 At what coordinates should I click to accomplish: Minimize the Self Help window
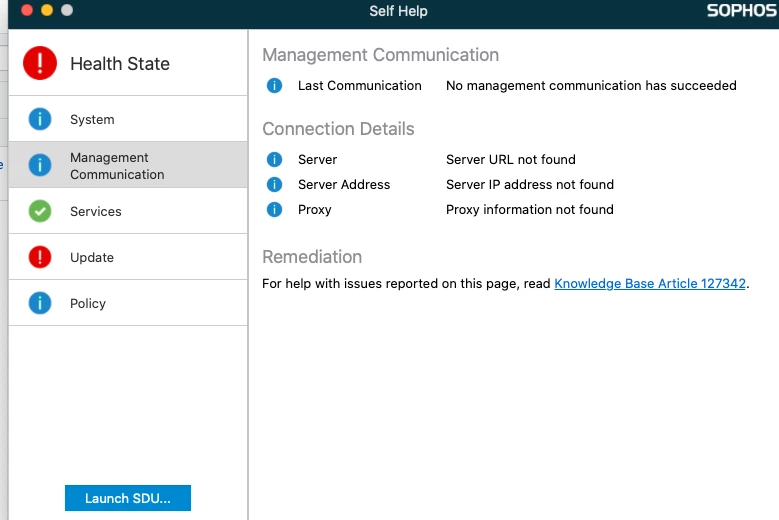47,10
